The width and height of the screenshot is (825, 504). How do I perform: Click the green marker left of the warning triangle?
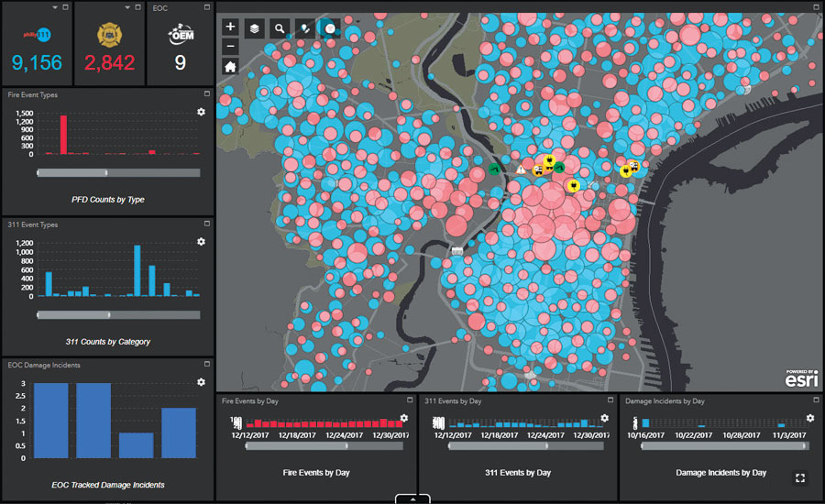(494, 169)
